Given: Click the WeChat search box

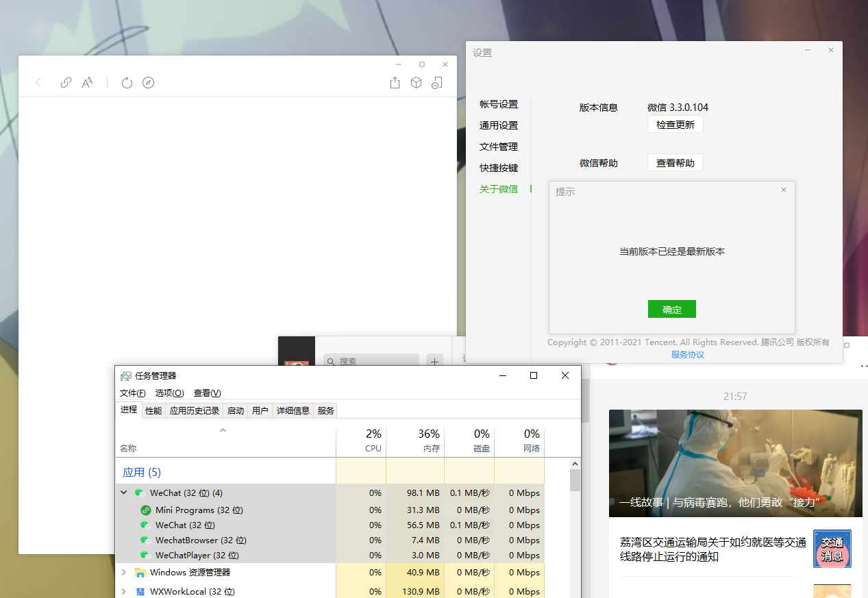Looking at the screenshot, I should pyautogui.click(x=371, y=361).
